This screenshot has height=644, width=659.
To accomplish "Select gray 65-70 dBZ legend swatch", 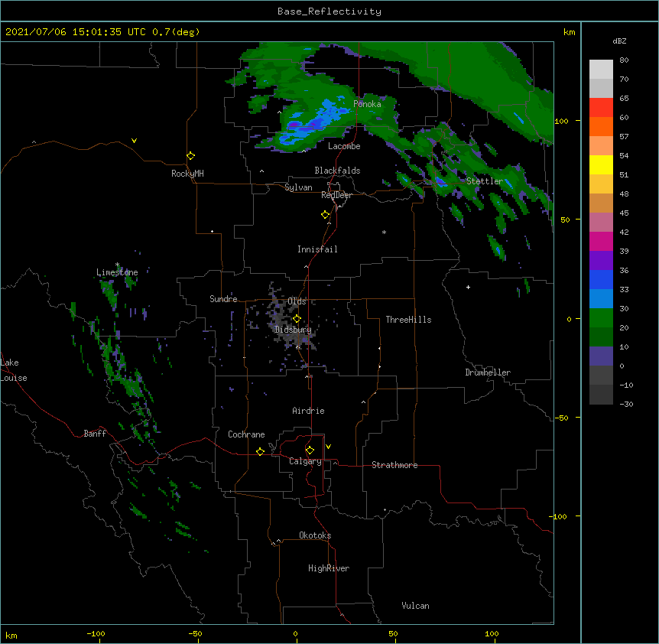I will point(601,88).
